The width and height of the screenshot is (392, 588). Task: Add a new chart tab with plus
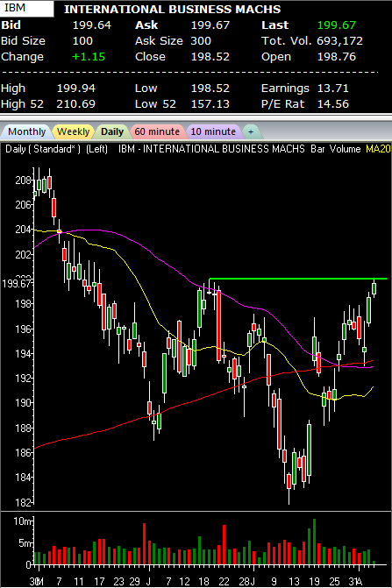tap(251, 131)
